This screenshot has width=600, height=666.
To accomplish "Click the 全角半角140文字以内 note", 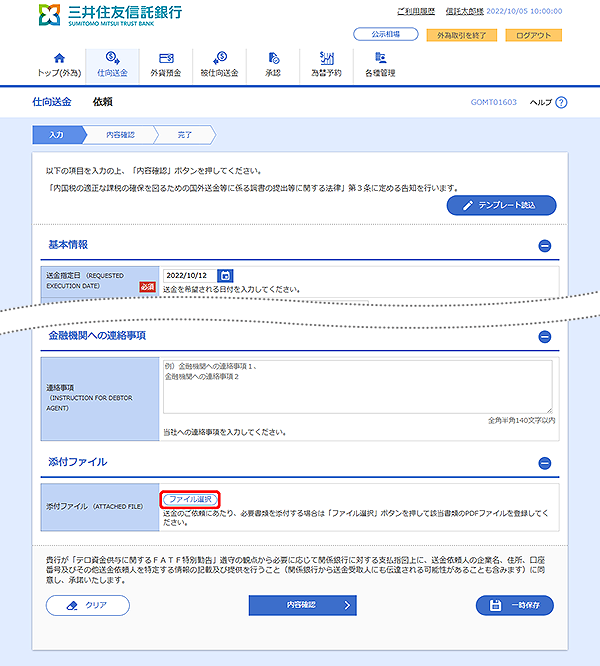I will tap(521, 420).
